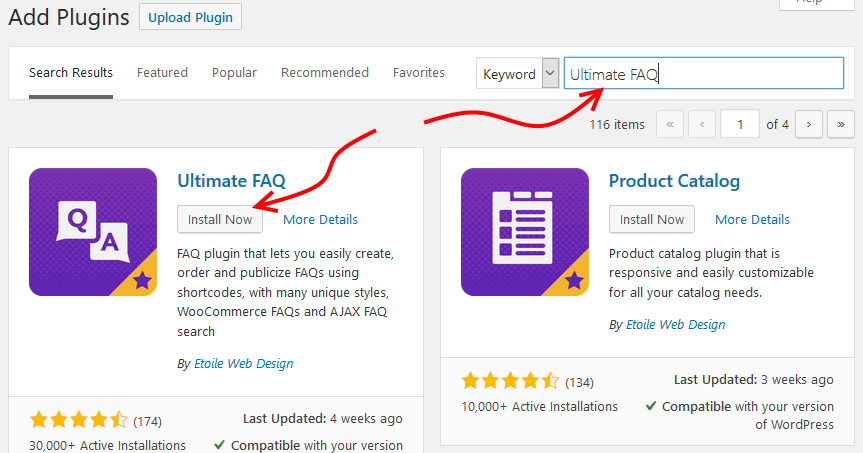Switch to the Featured tab
This screenshot has height=453, width=863.
162,73
